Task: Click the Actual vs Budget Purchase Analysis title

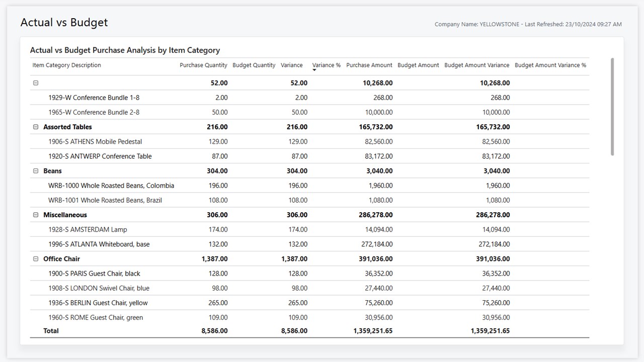Action: pos(125,50)
